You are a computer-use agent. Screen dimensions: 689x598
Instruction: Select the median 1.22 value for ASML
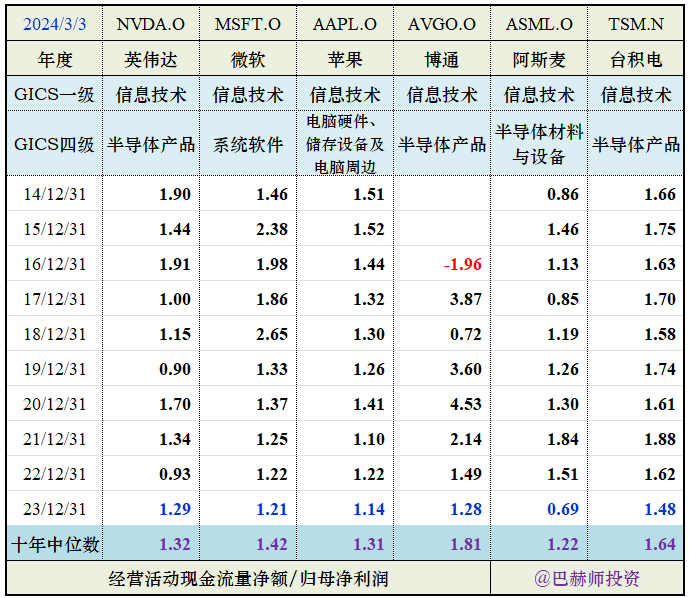563,544
